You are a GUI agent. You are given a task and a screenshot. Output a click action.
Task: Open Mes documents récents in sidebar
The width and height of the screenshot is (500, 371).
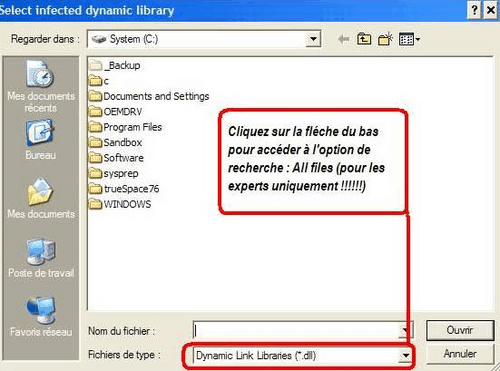coord(41,86)
